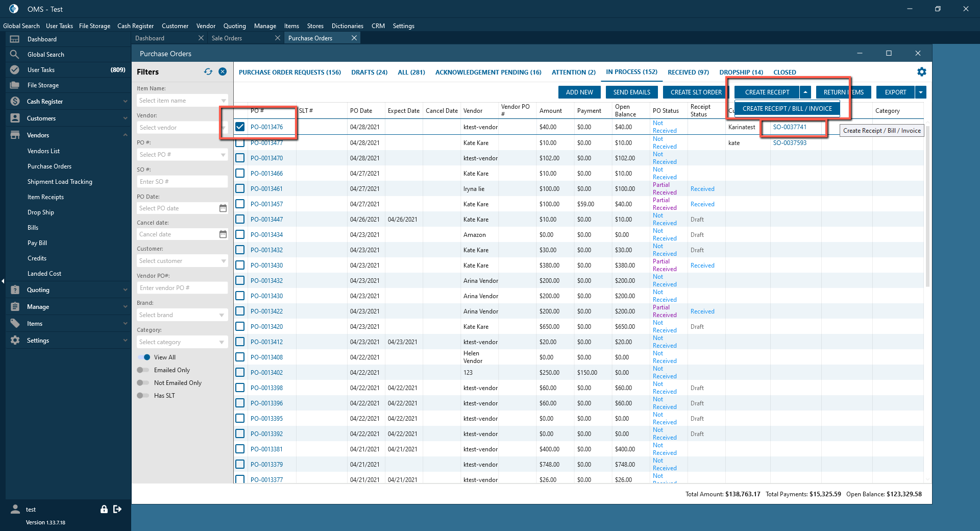
Task: Click the Send Emails button
Action: pos(631,92)
